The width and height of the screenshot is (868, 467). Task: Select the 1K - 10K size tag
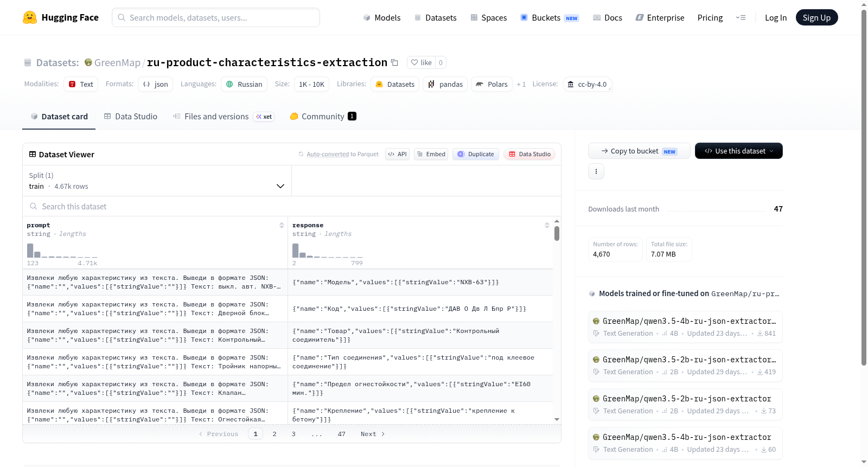point(311,84)
